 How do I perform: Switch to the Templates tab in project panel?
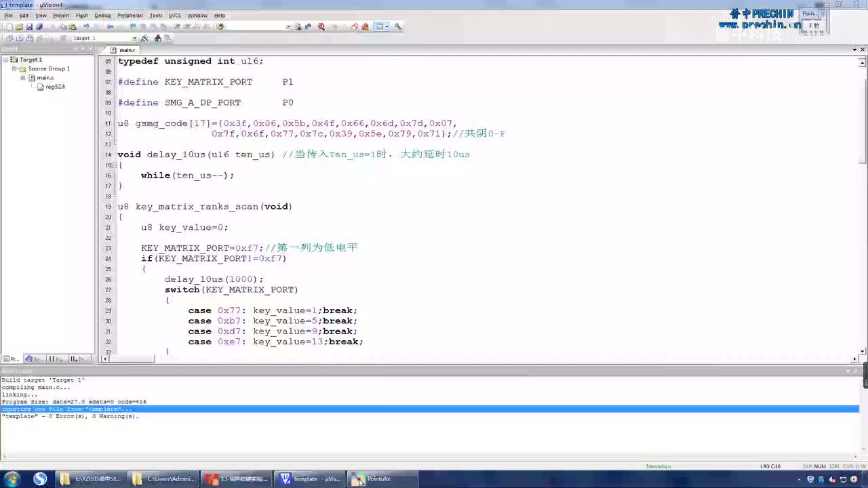coord(79,359)
